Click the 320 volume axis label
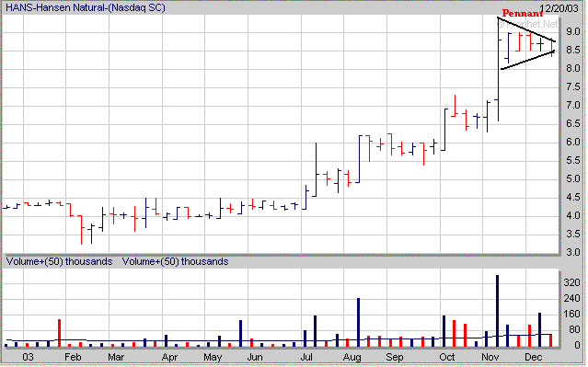588x367 pixels. tap(571, 282)
